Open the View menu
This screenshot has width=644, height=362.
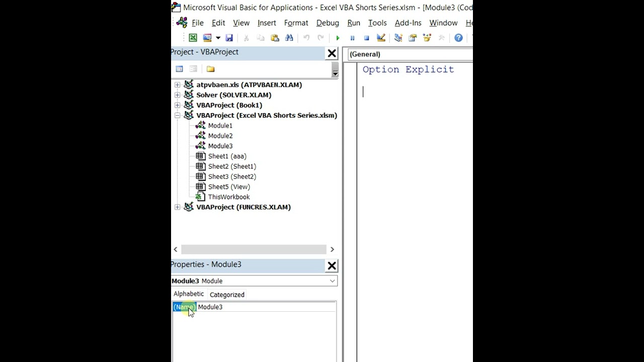(x=241, y=23)
